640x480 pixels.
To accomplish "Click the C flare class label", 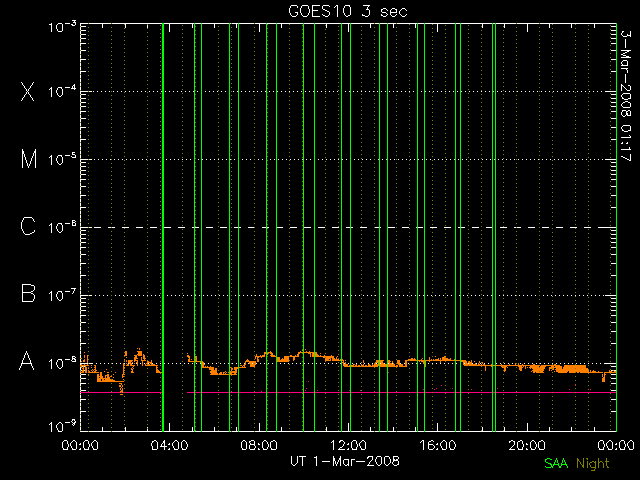I will pos(28,226).
